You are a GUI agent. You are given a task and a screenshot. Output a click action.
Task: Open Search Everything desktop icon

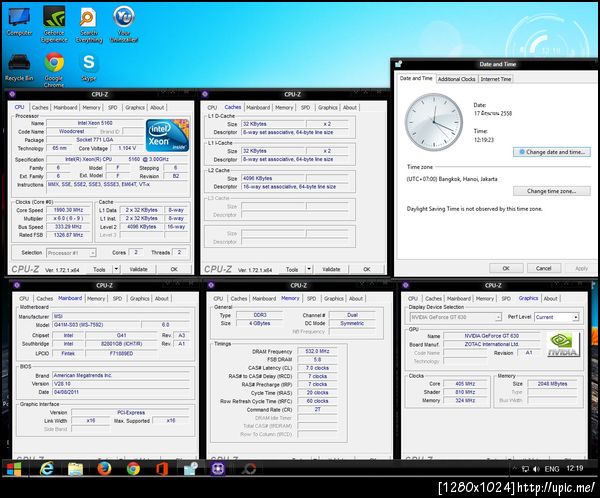click(89, 24)
